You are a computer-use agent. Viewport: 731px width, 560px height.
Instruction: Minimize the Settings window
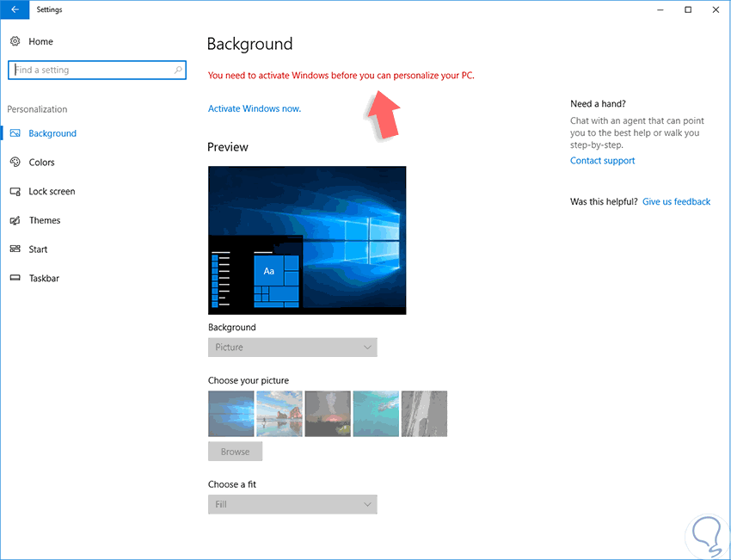(660, 9)
